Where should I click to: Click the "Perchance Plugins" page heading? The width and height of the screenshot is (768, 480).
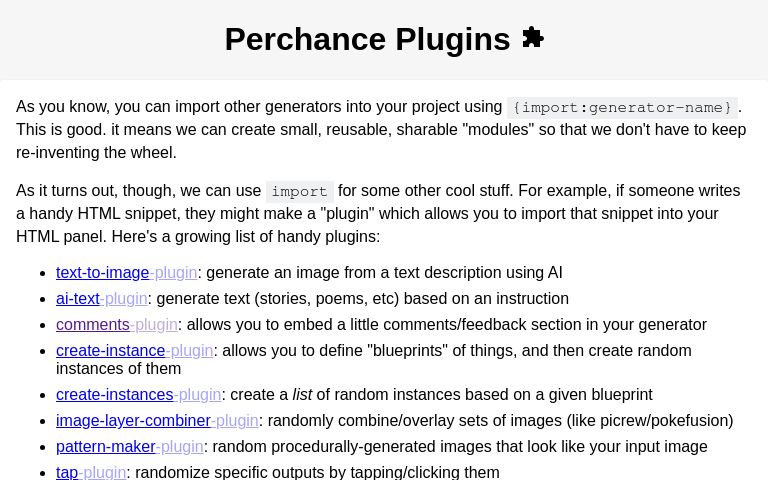coord(367,39)
